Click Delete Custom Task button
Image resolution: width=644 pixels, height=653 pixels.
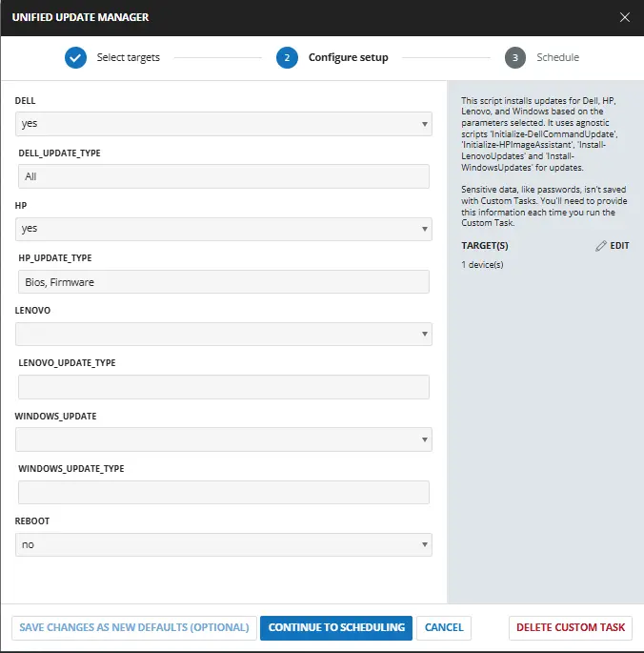click(x=571, y=627)
